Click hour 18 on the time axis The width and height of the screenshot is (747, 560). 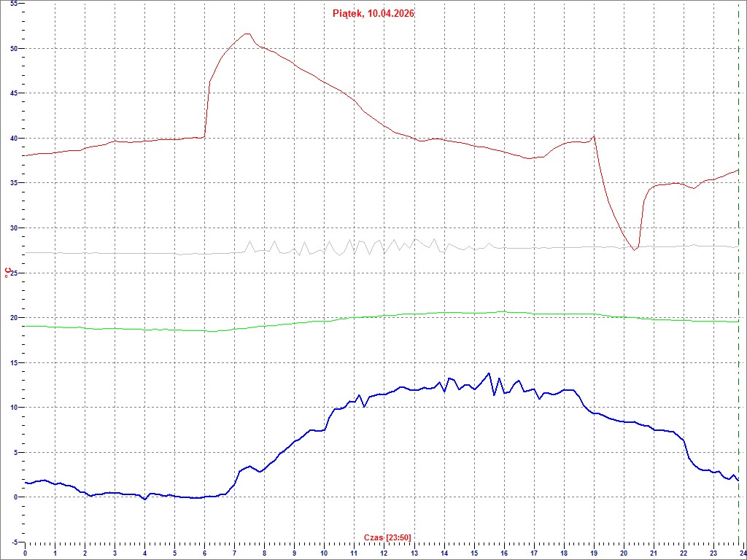tap(564, 553)
